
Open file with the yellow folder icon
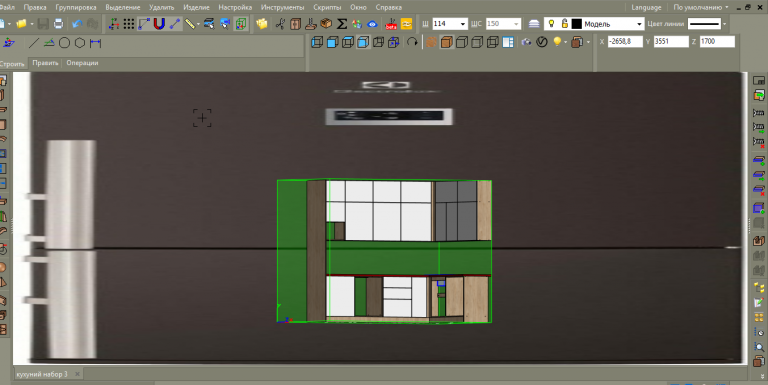pyautogui.click(x=21, y=24)
